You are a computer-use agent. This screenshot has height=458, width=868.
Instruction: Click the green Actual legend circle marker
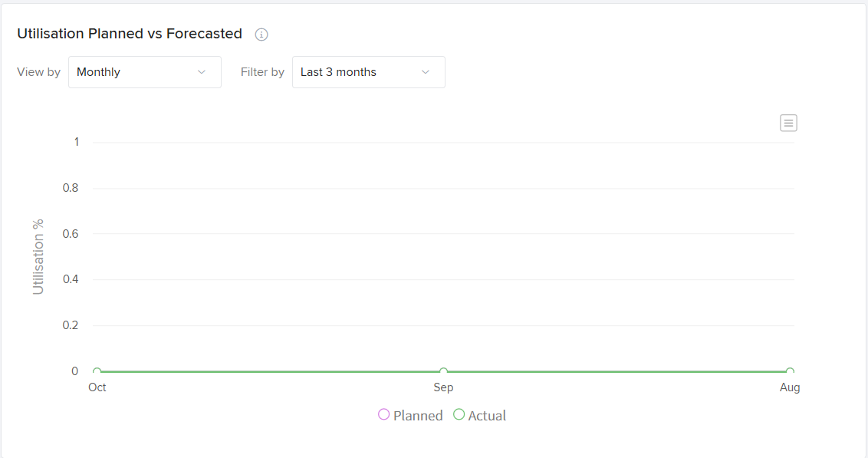[x=459, y=415]
